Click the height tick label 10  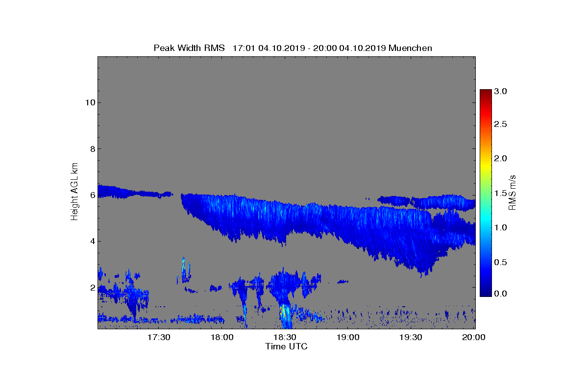89,102
